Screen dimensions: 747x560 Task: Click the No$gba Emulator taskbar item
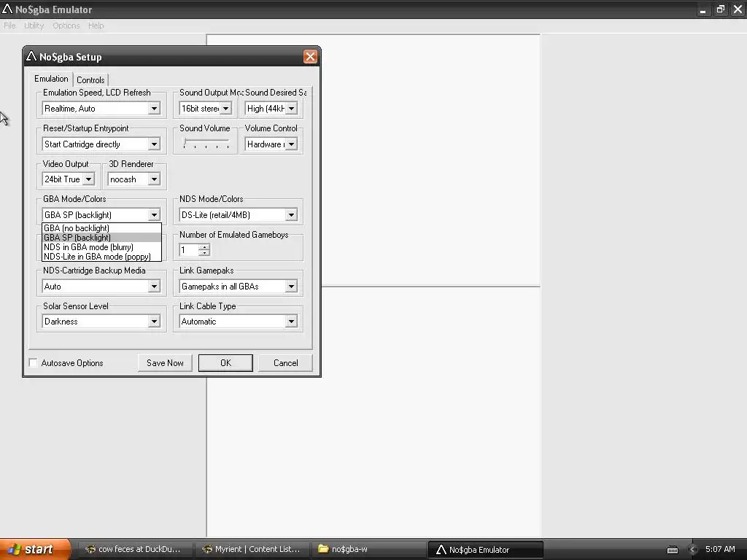(x=485, y=550)
